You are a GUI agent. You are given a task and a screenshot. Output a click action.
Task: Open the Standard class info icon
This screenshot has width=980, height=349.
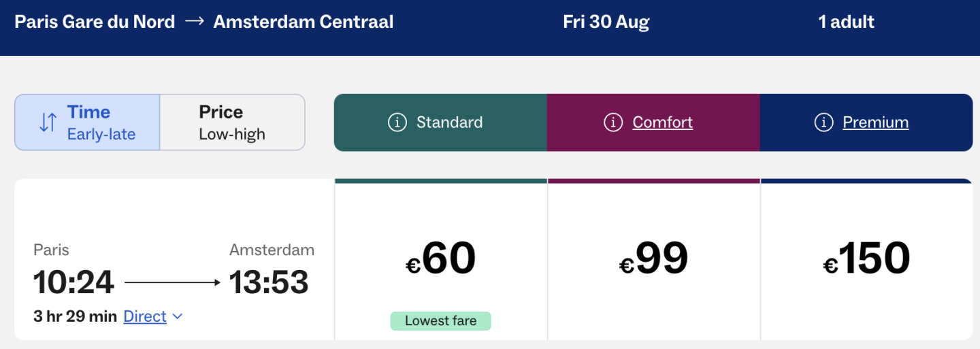pos(397,122)
